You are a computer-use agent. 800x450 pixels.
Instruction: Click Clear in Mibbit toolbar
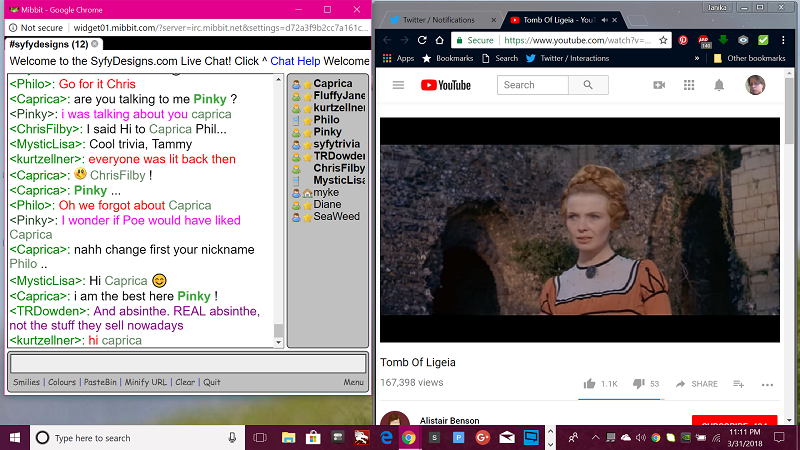click(x=185, y=382)
